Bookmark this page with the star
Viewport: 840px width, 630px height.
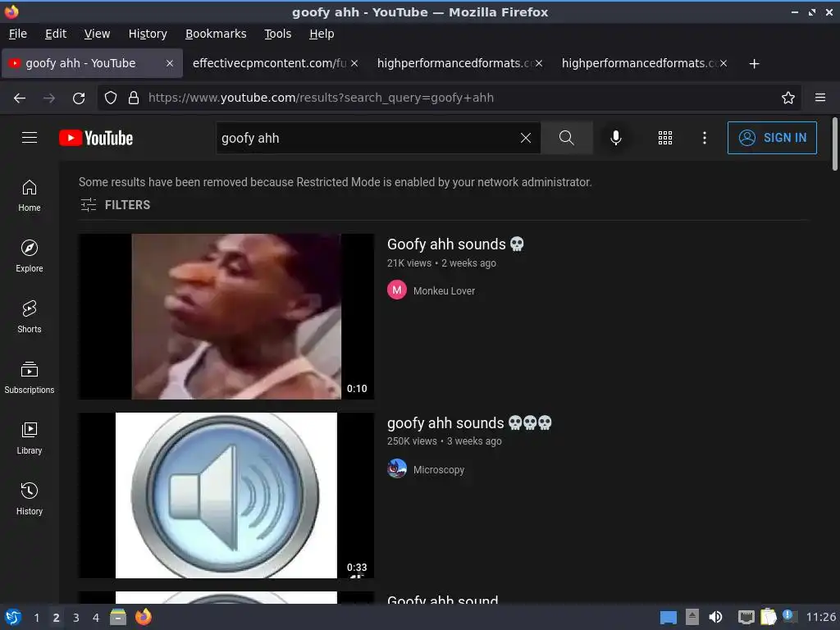click(x=788, y=98)
